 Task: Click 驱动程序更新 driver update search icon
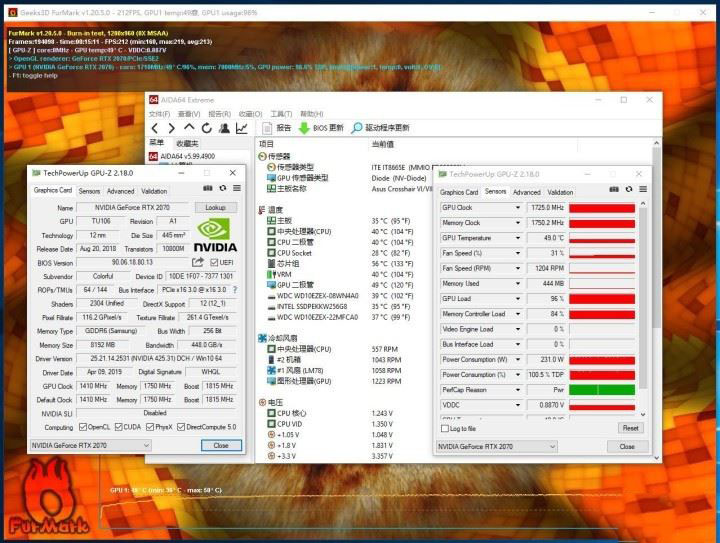point(356,128)
